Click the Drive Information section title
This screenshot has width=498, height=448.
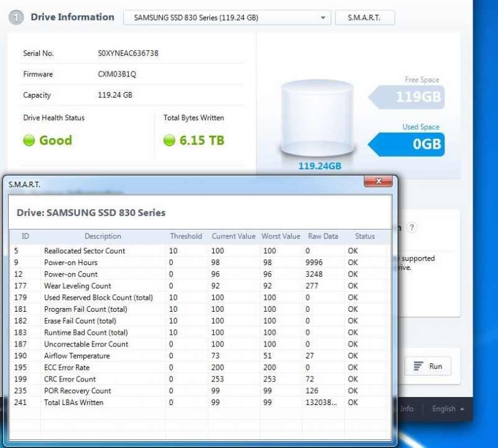[x=72, y=17]
